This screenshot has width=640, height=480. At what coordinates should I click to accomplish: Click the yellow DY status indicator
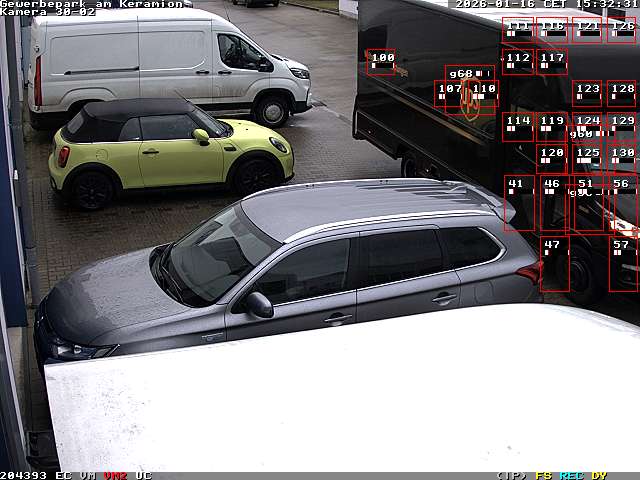(598, 475)
